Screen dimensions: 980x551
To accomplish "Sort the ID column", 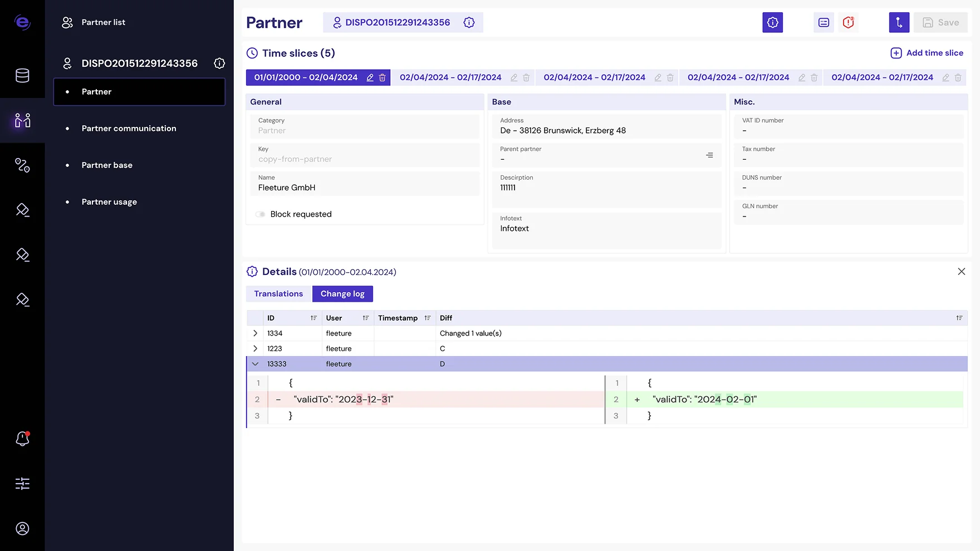I will pos(313,318).
